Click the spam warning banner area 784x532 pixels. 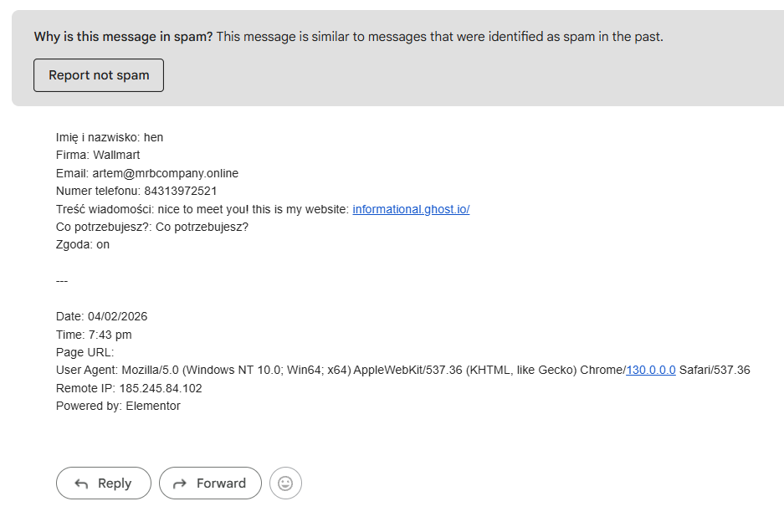(x=393, y=54)
